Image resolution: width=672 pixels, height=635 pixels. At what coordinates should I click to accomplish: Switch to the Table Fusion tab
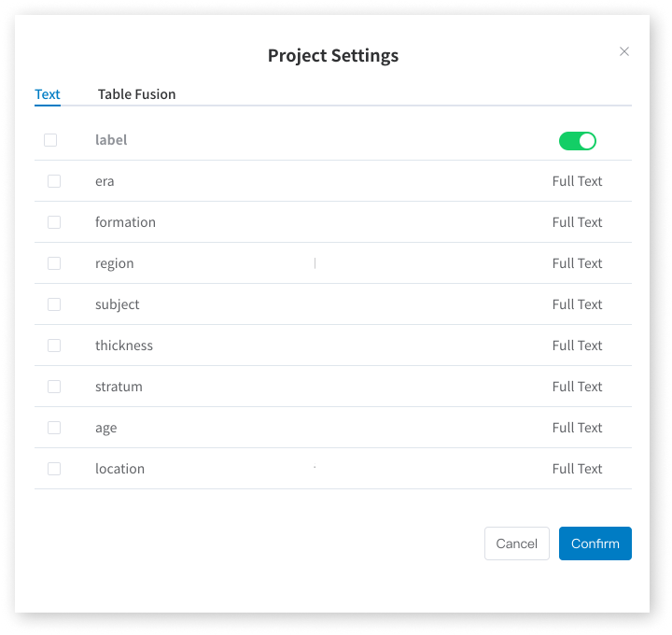click(136, 94)
